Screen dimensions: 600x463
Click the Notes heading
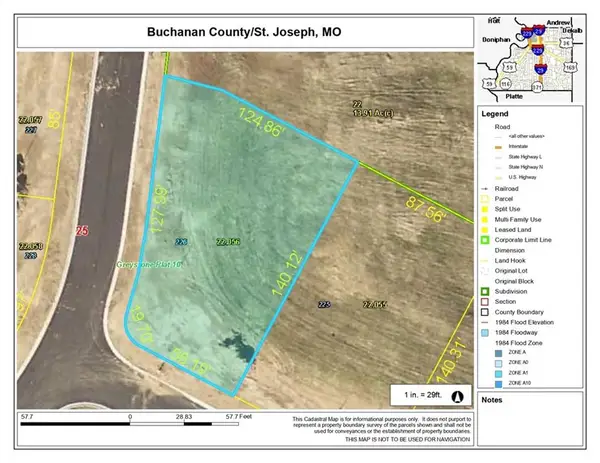click(x=492, y=400)
